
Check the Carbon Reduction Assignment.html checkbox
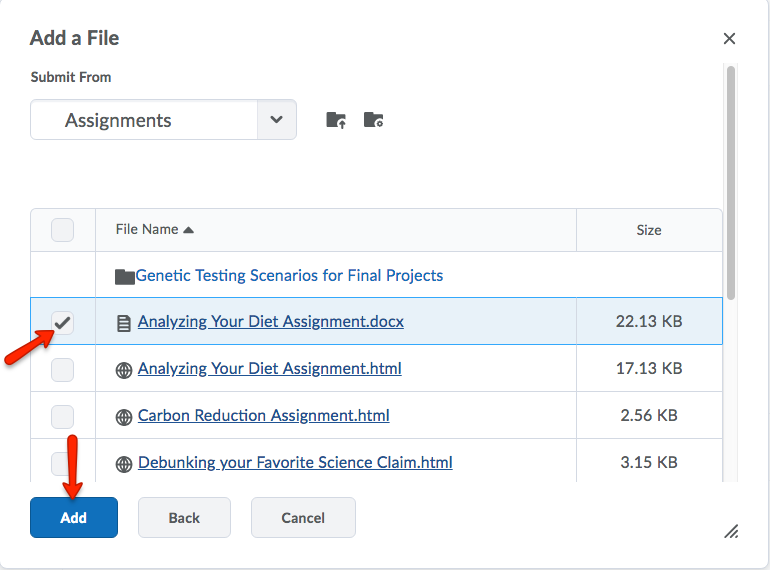(x=62, y=416)
